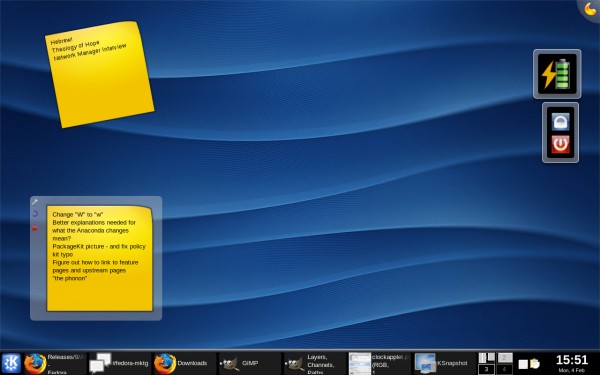Click the 'kit typo' note line
Image resolution: width=600 pixels, height=375 pixels.
(62, 254)
